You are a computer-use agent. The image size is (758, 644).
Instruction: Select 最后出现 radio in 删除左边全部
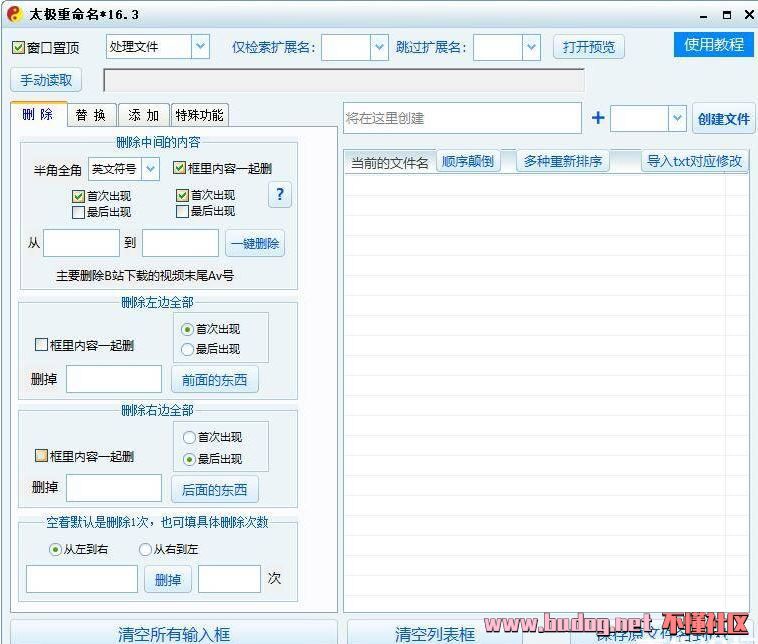(188, 349)
